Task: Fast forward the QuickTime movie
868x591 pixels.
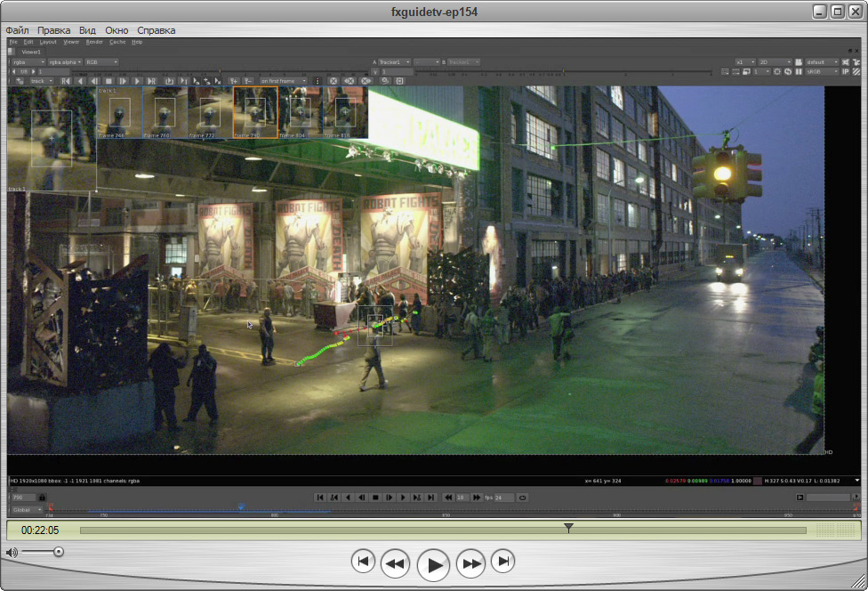Action: (x=471, y=563)
